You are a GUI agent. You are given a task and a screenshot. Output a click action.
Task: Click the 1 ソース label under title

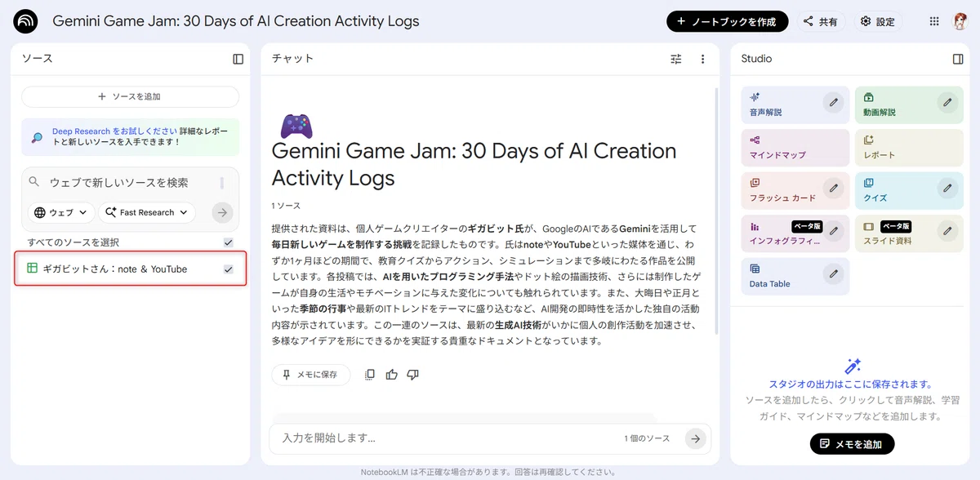coord(286,206)
